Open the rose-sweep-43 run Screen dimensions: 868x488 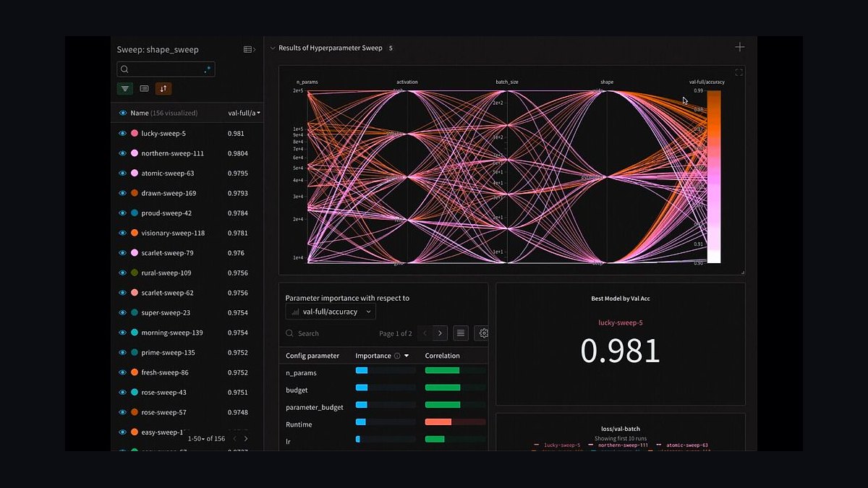[x=163, y=393]
